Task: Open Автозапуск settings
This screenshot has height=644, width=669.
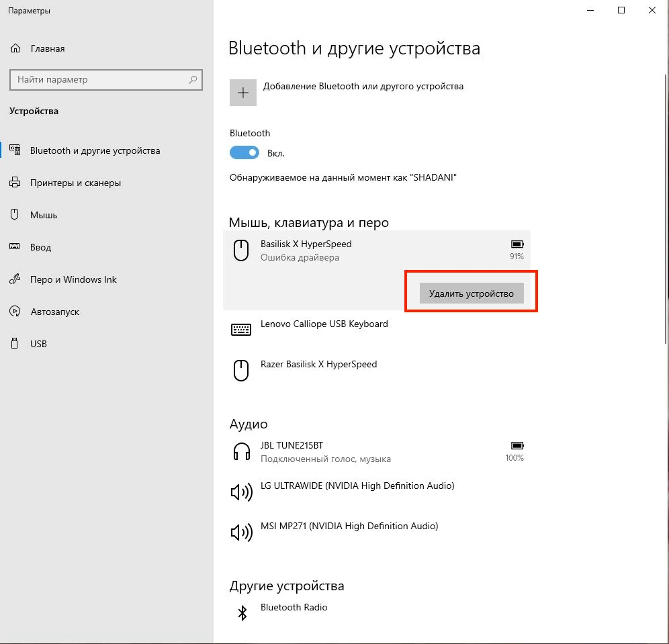Action: click(x=55, y=312)
